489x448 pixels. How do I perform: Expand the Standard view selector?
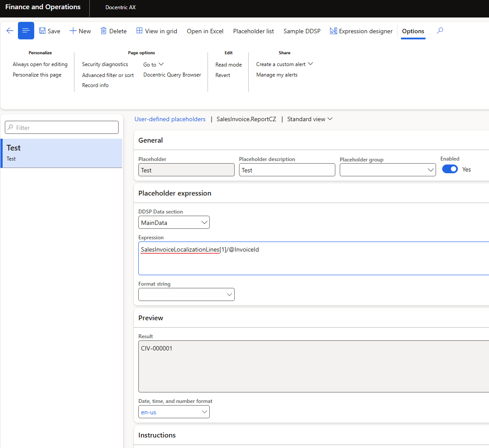pyautogui.click(x=310, y=119)
